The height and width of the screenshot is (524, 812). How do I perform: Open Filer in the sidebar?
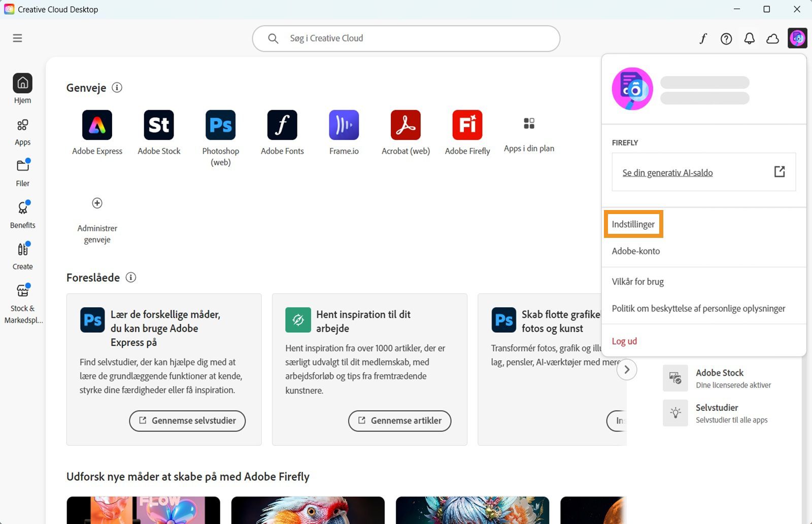(x=22, y=172)
